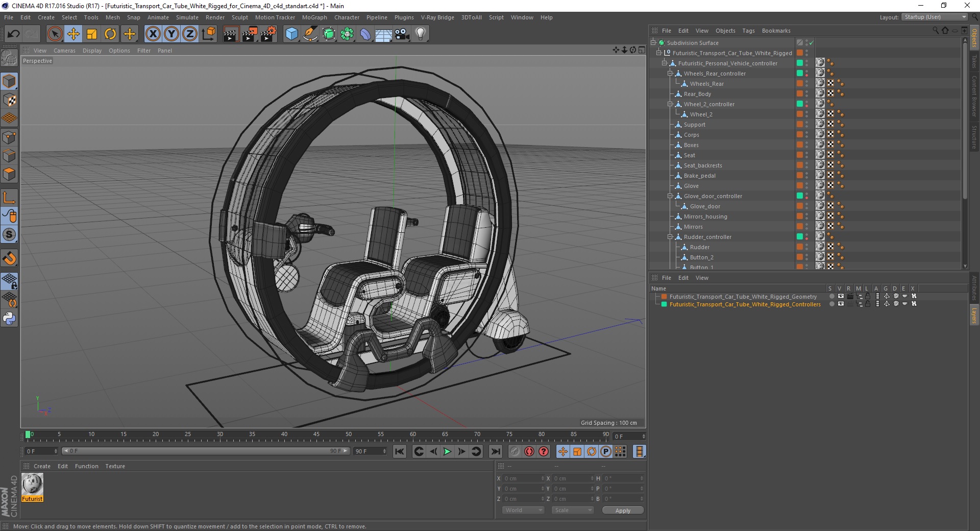Click the Undo arrow icon
This screenshot has width=980, height=531.
coord(14,34)
